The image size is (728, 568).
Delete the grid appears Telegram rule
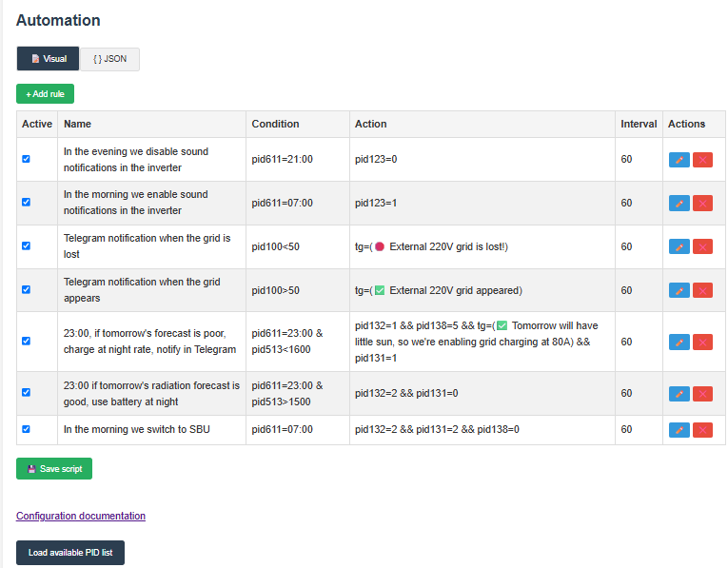702,290
